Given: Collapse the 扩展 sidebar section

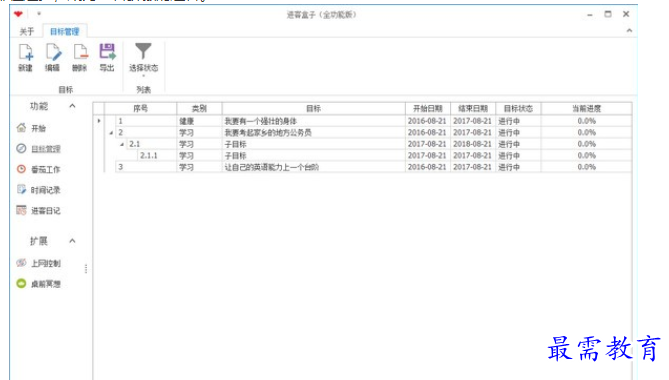Looking at the screenshot, I should click(x=72, y=241).
